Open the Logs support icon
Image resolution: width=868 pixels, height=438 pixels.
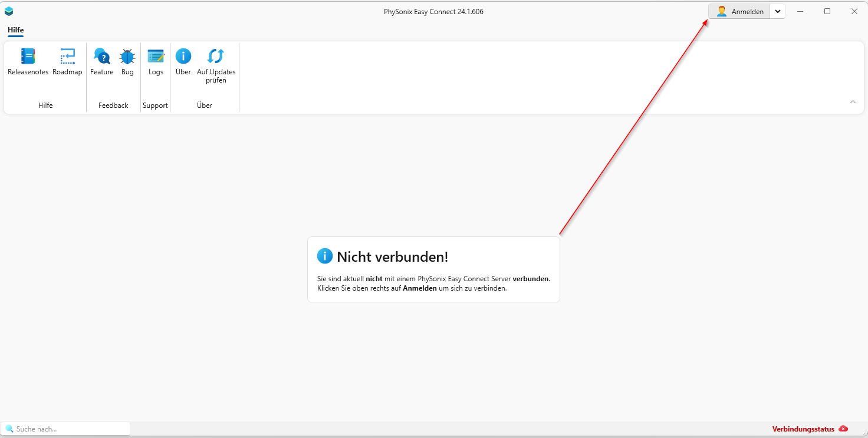[x=156, y=57]
